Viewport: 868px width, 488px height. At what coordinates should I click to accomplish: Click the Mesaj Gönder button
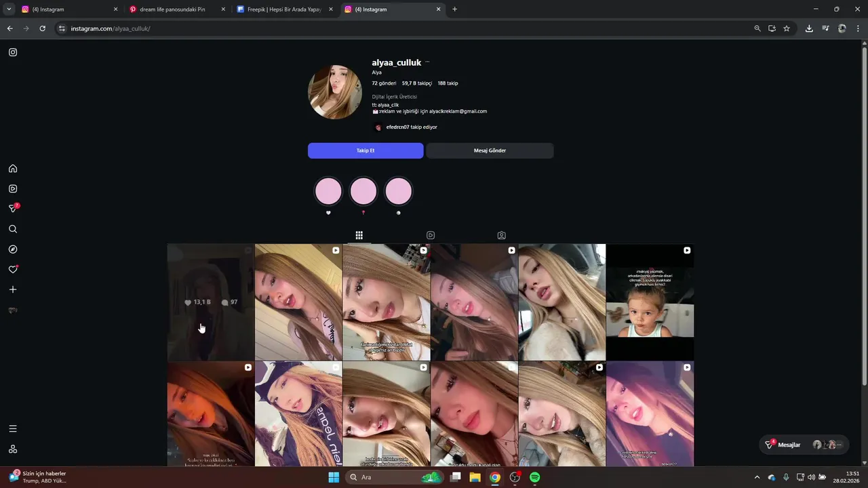coord(490,150)
